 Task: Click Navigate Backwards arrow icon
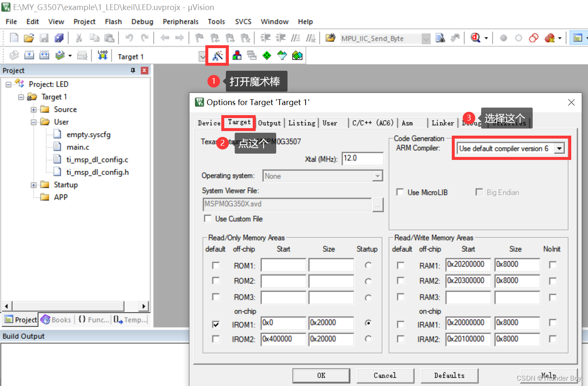[x=165, y=38]
